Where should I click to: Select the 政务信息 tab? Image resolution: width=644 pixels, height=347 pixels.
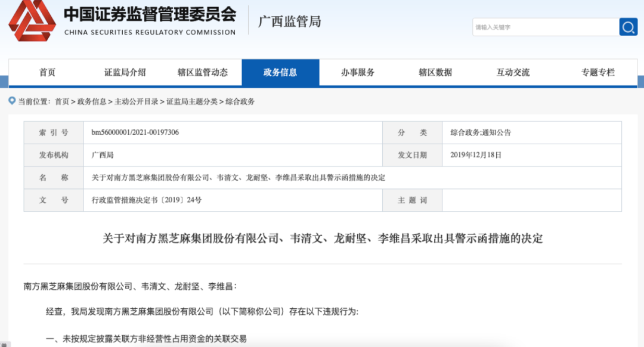[280, 72]
